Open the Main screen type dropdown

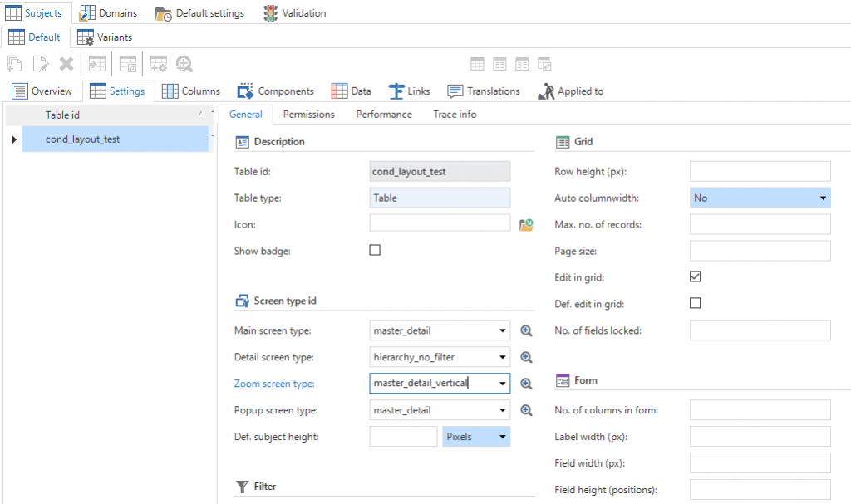coord(503,330)
